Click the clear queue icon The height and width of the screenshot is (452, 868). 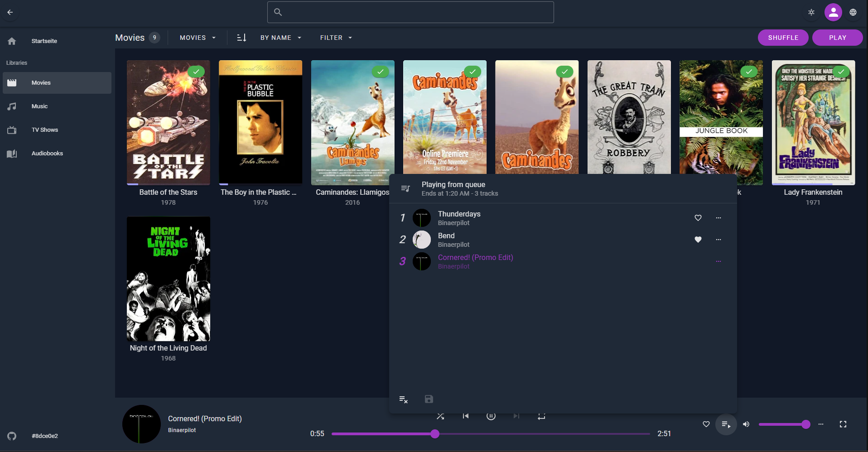coord(403,399)
